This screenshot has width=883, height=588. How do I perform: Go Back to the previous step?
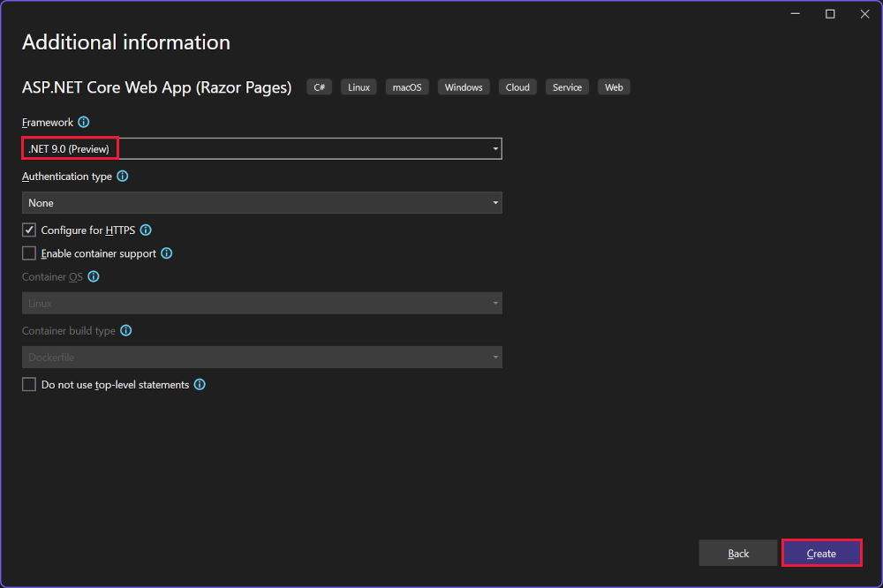(x=738, y=554)
